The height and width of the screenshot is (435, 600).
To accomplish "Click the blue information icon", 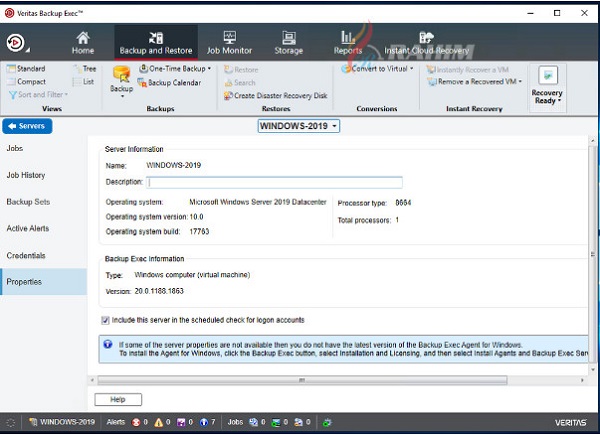I will tap(108, 344).
